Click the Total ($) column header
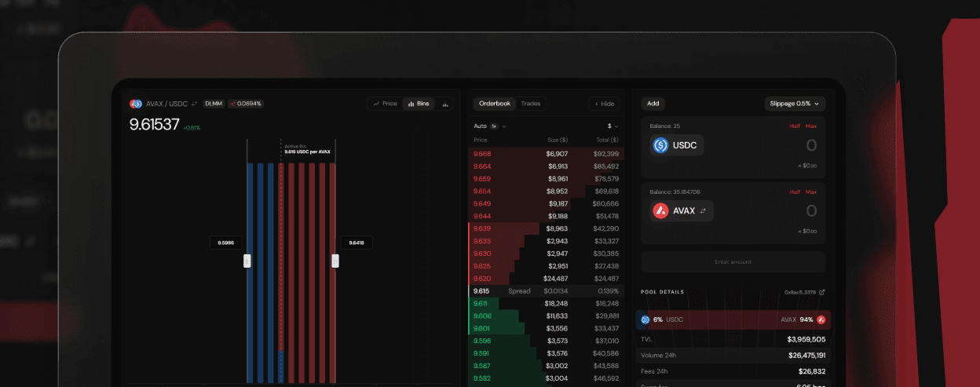Screen dimensions: 980x387 [608, 140]
